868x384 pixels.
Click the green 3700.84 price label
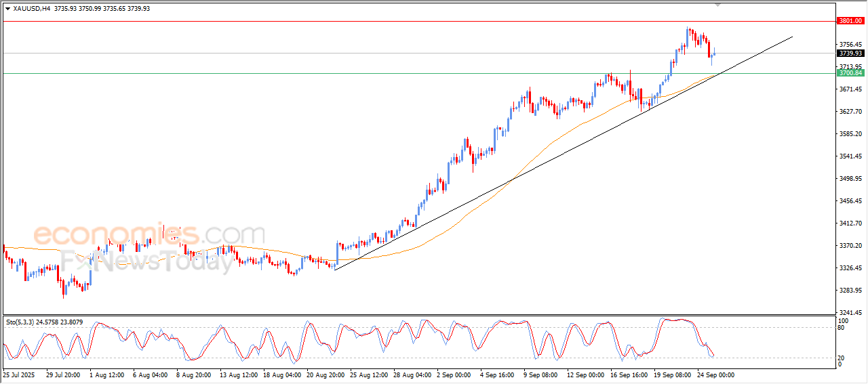(x=850, y=73)
